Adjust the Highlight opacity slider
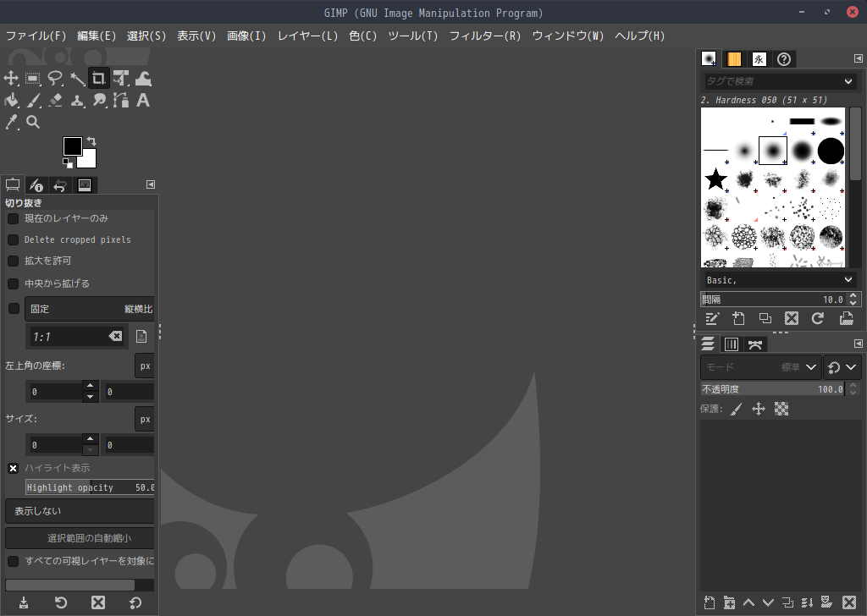Viewport: 867px width, 616px height. (90, 487)
